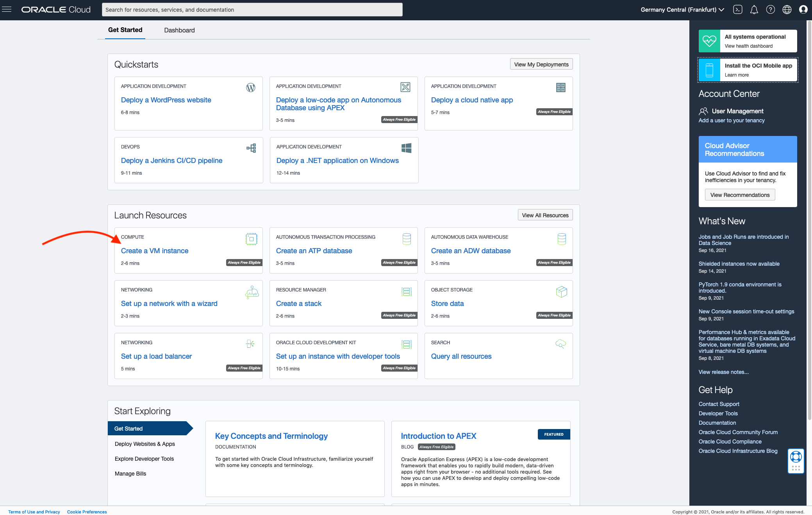Launch Cloud Shell from the header
The width and height of the screenshot is (812, 515).
coord(737,9)
